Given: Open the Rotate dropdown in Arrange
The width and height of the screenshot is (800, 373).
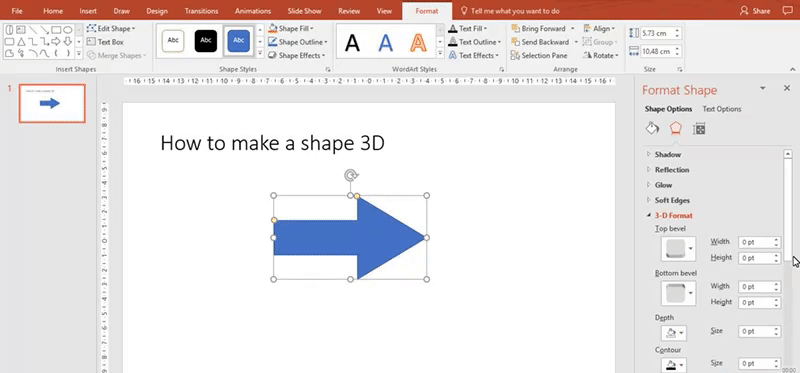Looking at the screenshot, I should (x=601, y=55).
